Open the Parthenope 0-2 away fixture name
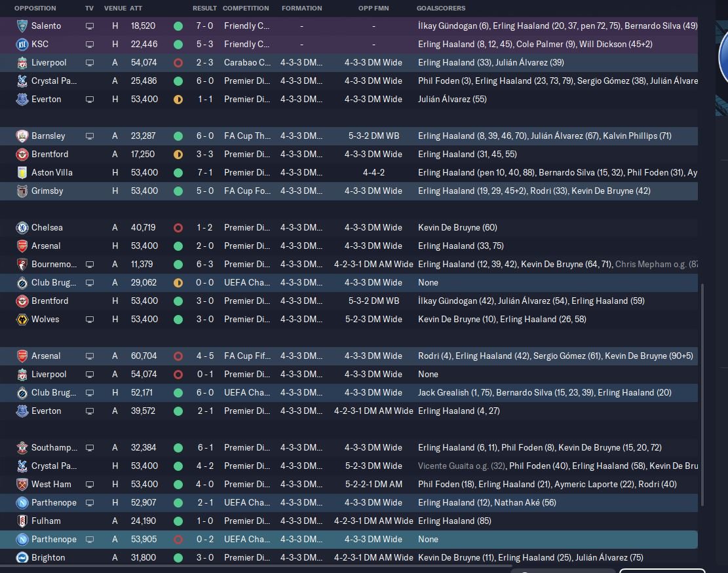This screenshot has width=728, height=573. pos(54,540)
